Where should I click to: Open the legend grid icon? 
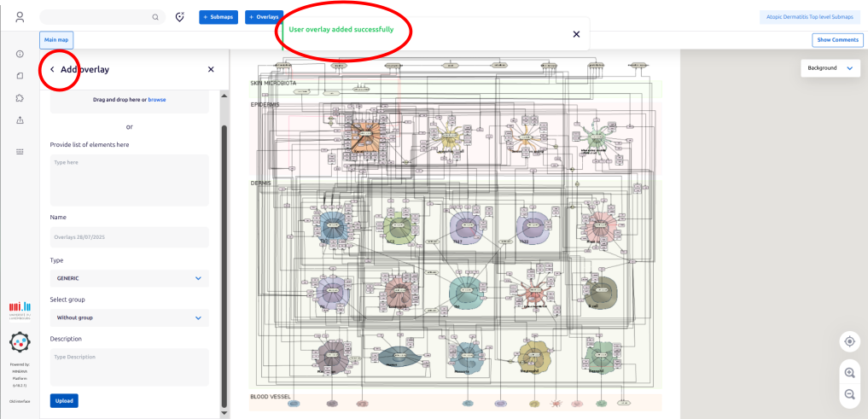(20, 151)
